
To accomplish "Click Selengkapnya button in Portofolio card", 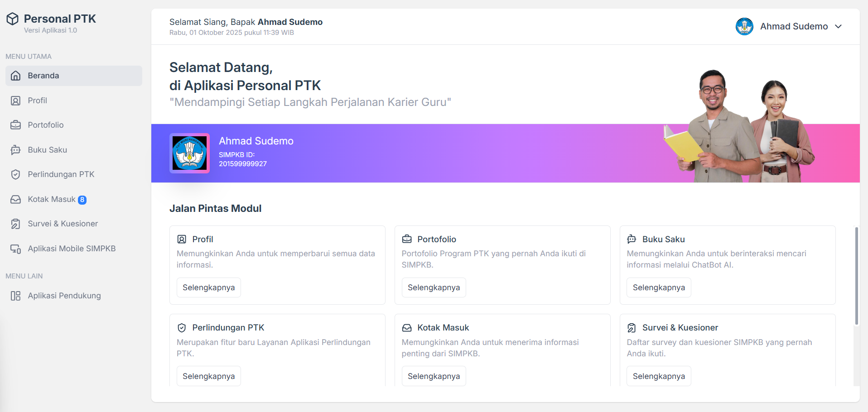I will click(434, 287).
